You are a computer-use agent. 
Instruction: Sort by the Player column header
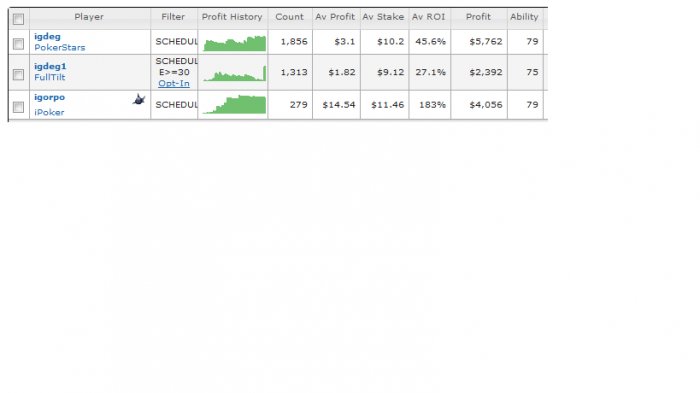(89, 17)
